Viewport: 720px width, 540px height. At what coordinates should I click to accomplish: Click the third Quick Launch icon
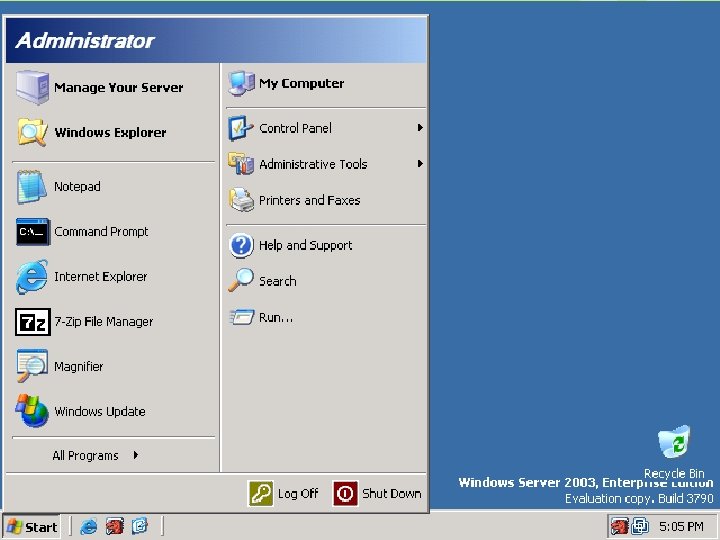(x=140, y=526)
